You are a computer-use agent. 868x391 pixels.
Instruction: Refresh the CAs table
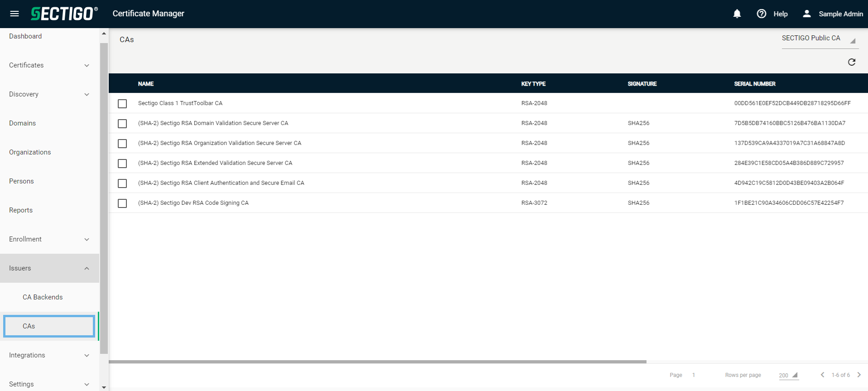coord(852,62)
